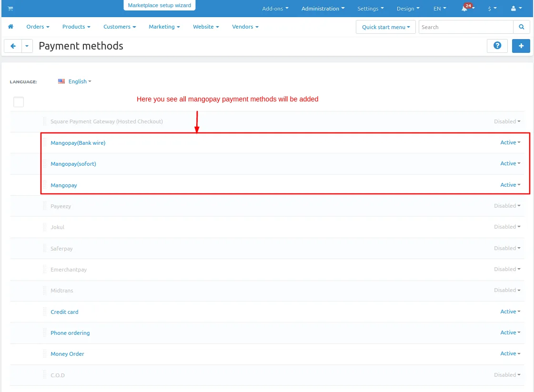
Task: Grab drag handle for Saferpay row
Action: click(x=45, y=248)
